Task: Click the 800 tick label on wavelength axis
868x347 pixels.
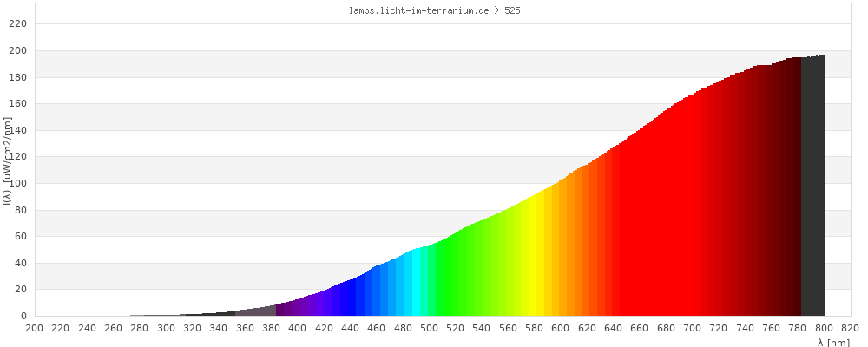Action: pyautogui.click(x=825, y=329)
